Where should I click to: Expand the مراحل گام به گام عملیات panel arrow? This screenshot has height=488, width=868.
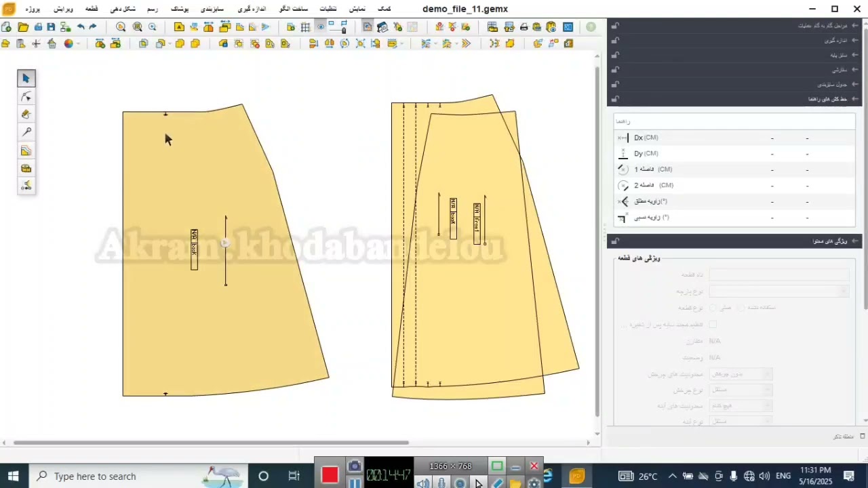(855, 26)
